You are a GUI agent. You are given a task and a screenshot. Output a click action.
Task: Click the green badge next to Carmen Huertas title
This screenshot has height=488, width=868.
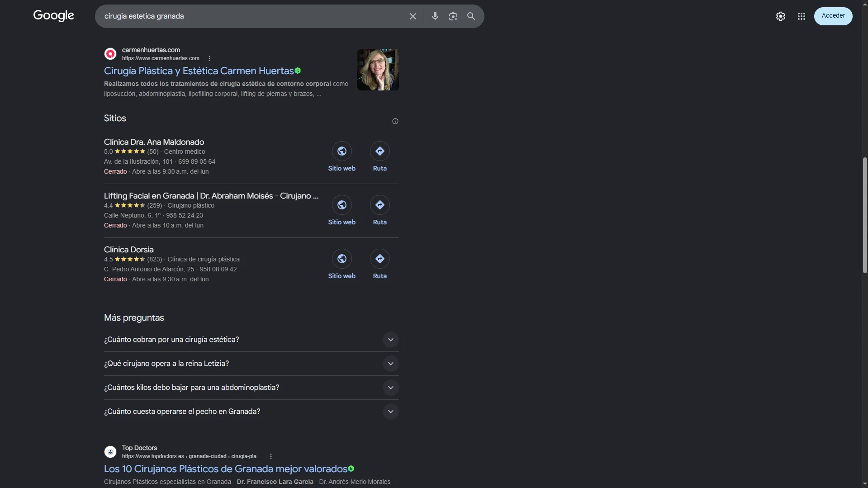[x=298, y=71]
